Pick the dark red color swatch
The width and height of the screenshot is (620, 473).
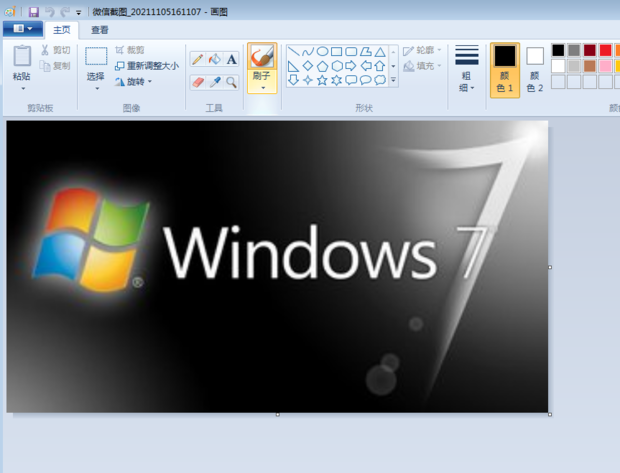click(x=590, y=50)
